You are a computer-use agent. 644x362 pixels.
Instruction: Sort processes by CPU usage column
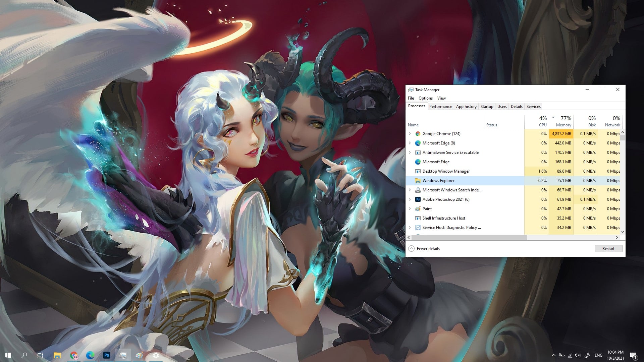tap(537, 122)
